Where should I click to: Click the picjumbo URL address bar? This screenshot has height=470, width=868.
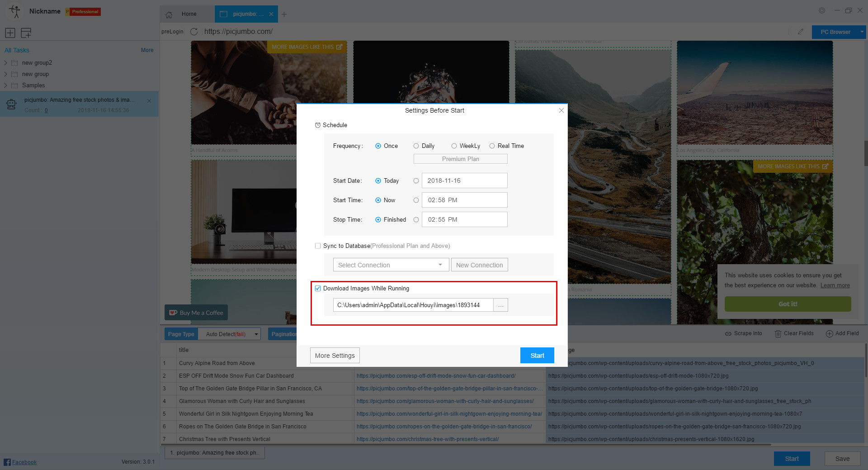[x=495, y=32]
